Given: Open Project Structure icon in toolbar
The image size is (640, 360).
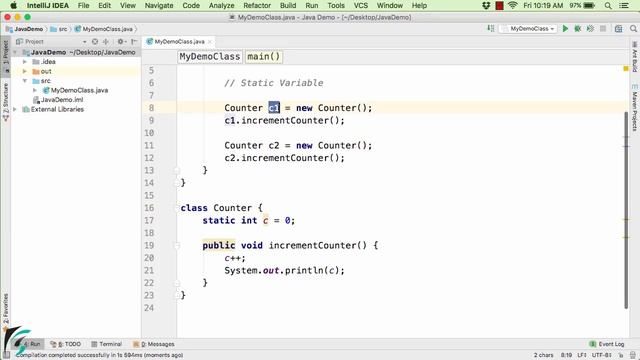Looking at the screenshot, I should pyautogui.click(x=619, y=29).
